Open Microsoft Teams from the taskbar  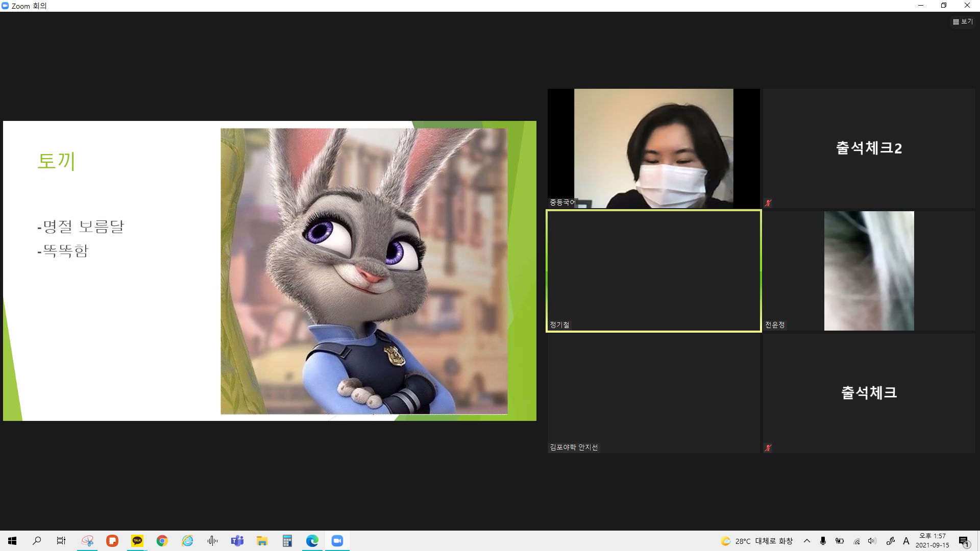coord(237,541)
